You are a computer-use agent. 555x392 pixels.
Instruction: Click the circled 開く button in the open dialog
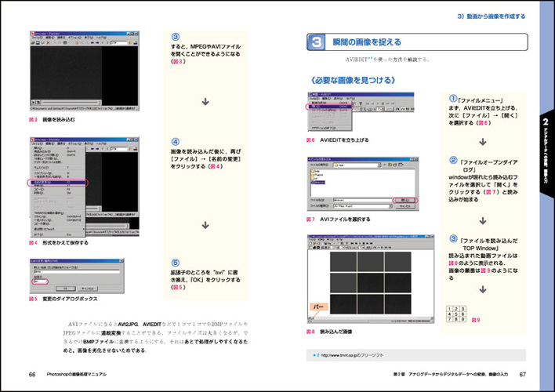[x=406, y=201]
